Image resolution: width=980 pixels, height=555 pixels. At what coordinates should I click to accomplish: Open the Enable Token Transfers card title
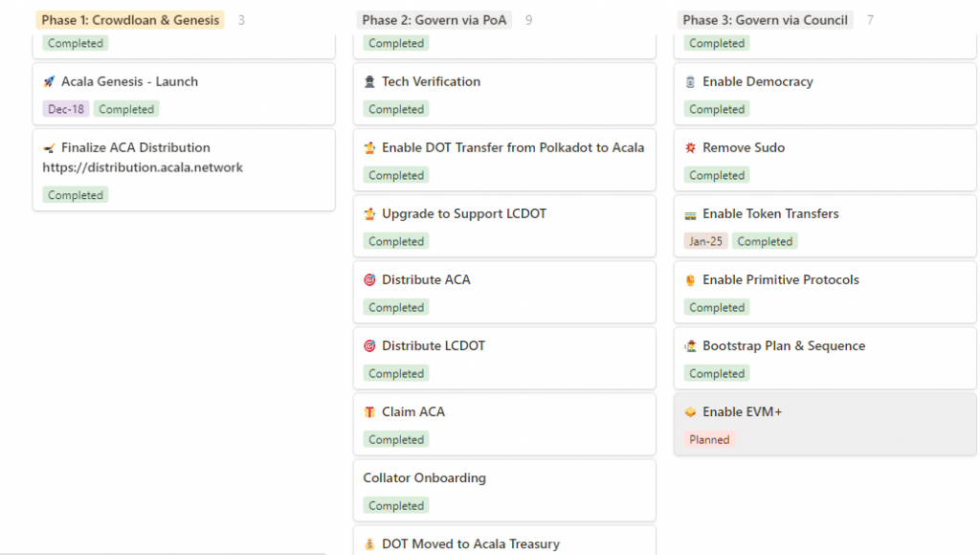[770, 213]
